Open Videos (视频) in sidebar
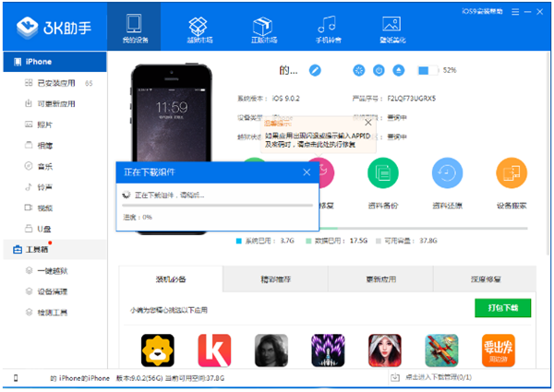 click(54, 208)
